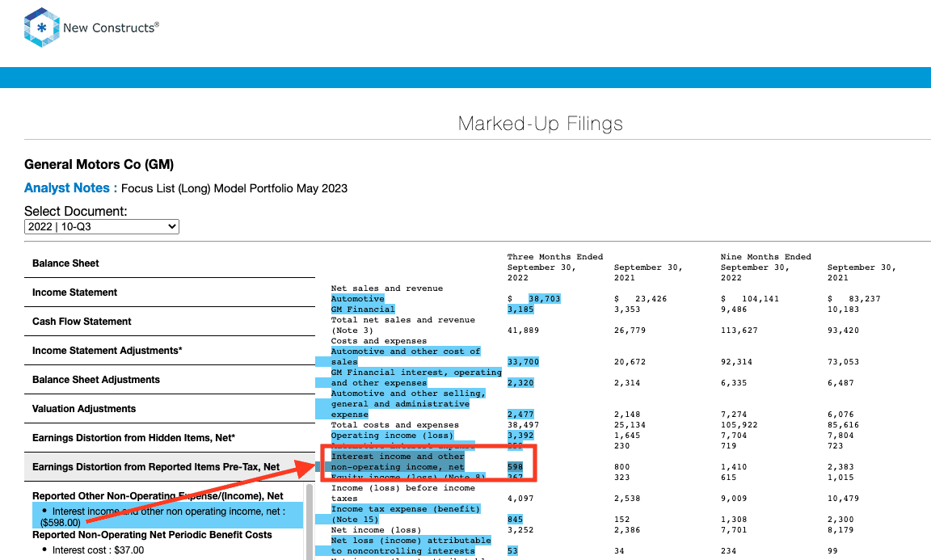The width and height of the screenshot is (931, 560).
Task: Click Reported Non-Operating Net Periodic Benefit Costs heading
Action: [x=152, y=534]
